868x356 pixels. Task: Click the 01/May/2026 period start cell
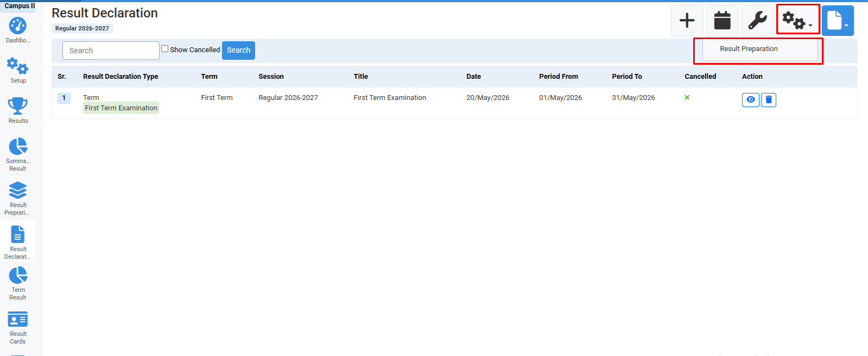click(561, 98)
